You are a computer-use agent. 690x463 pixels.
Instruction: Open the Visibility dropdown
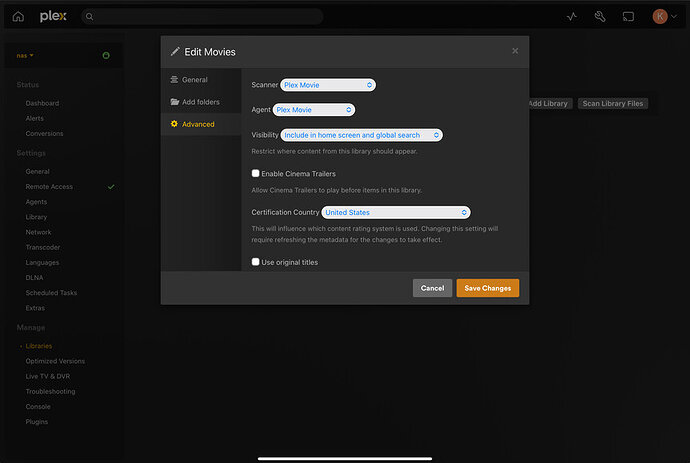361,135
